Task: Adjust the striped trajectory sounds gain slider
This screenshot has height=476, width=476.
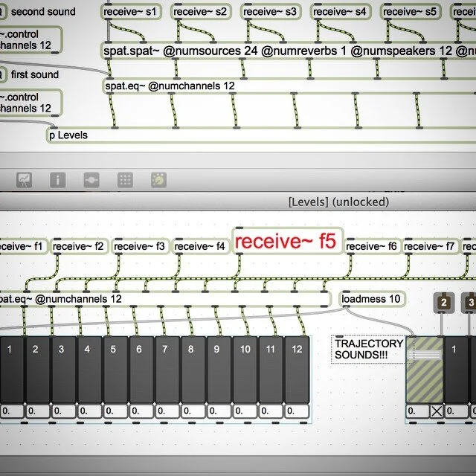Action: pyautogui.click(x=425, y=370)
